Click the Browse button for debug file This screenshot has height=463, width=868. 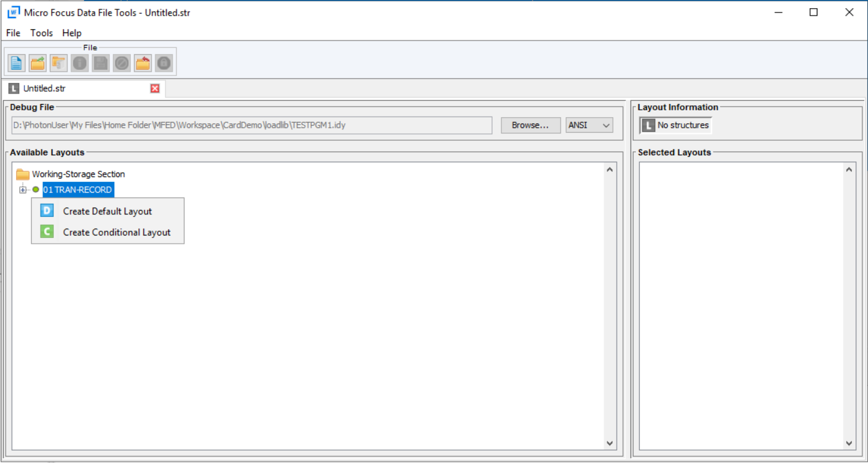pos(530,125)
